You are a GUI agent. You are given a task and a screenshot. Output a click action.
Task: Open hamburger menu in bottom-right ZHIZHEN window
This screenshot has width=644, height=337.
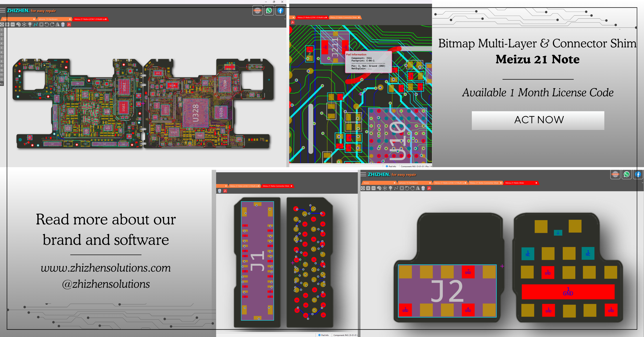pyautogui.click(x=363, y=174)
